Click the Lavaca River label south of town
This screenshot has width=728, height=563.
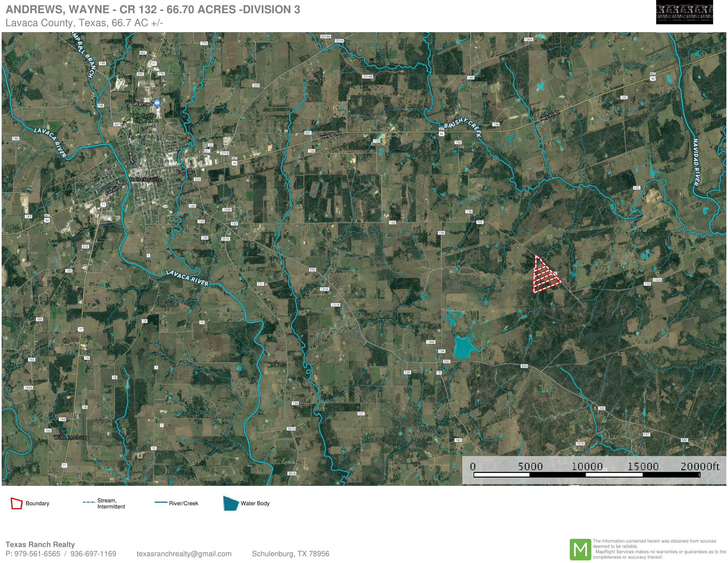click(187, 278)
